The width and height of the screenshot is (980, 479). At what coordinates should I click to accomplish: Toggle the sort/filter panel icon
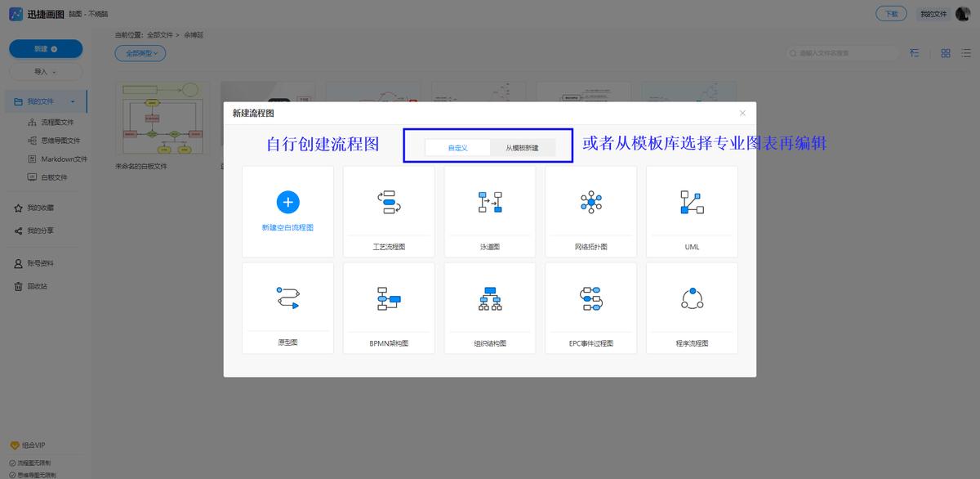click(914, 52)
